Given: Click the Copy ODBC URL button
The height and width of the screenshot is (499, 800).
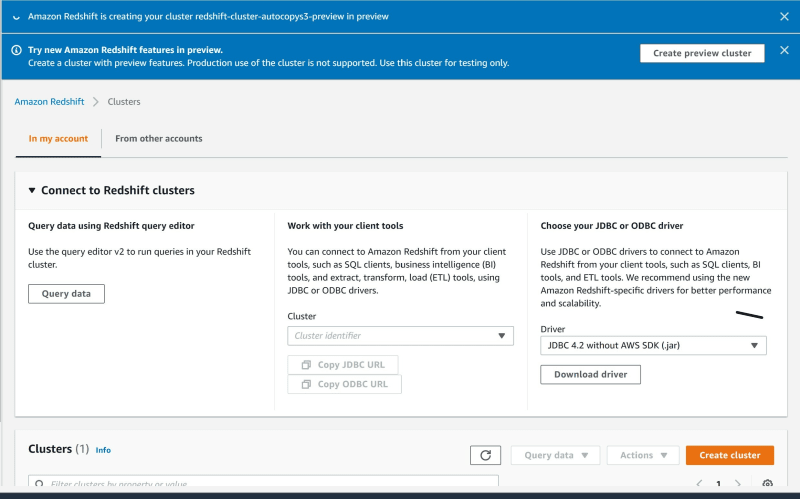Looking at the screenshot, I should tap(344, 384).
